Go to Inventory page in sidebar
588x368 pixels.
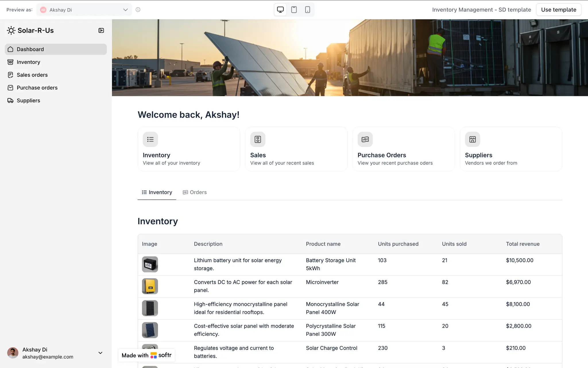(56, 62)
